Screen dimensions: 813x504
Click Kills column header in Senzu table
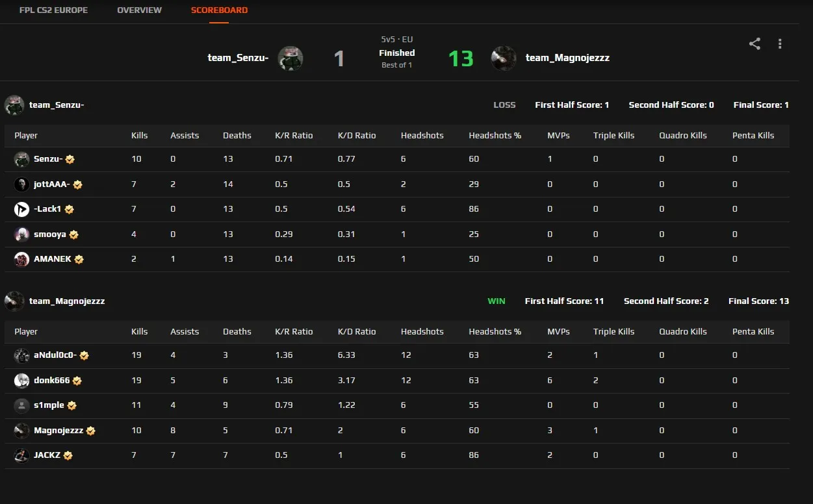tap(139, 136)
